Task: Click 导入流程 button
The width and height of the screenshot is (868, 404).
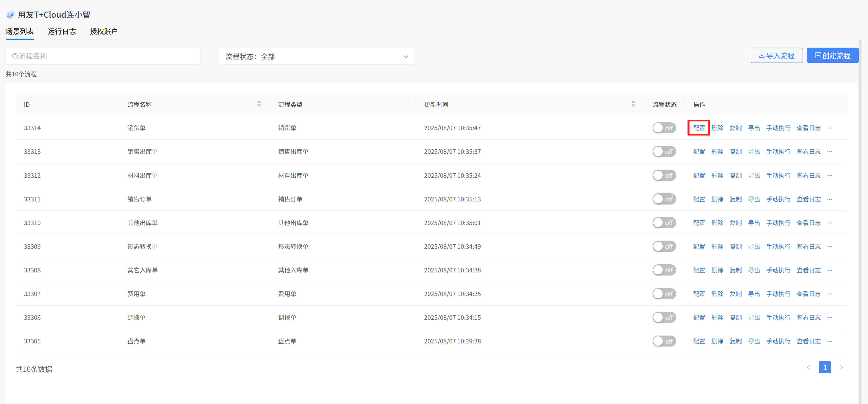Action: click(x=777, y=56)
